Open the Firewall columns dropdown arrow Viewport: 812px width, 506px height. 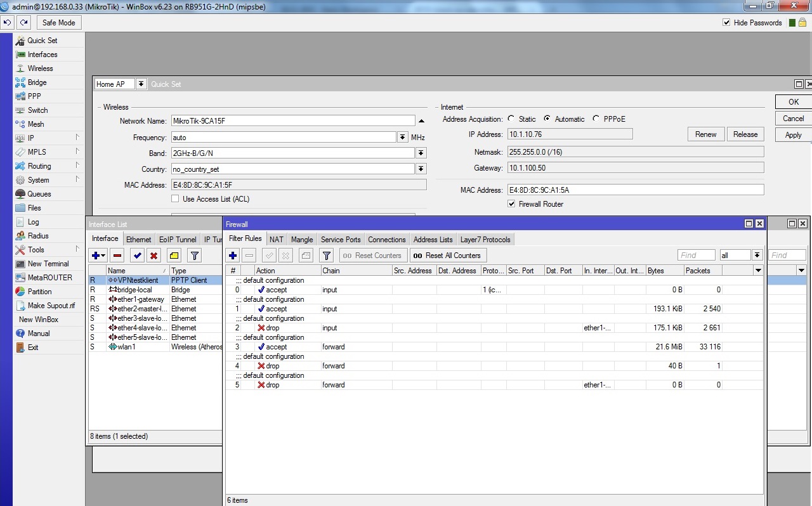pos(758,271)
